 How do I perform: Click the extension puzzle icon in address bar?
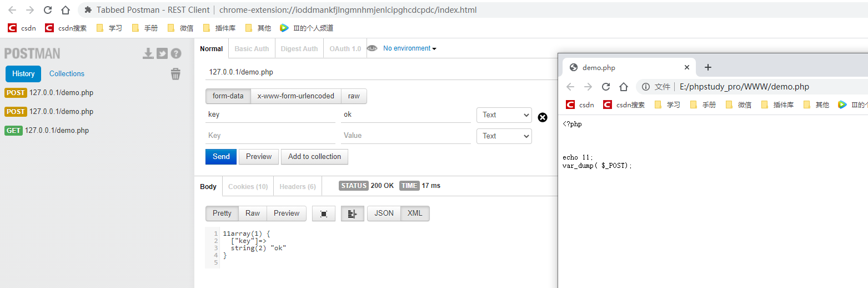coord(88,10)
